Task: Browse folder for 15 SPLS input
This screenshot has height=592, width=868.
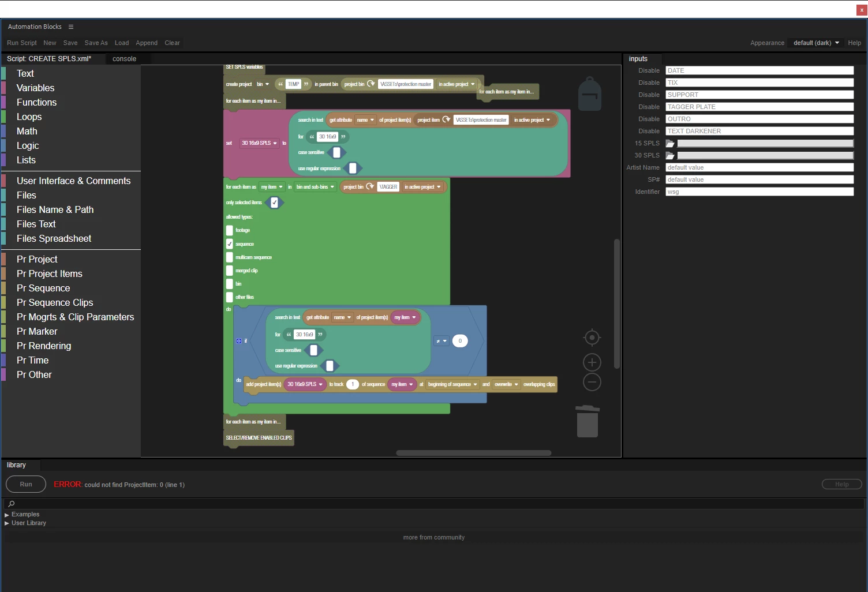Action: (670, 143)
